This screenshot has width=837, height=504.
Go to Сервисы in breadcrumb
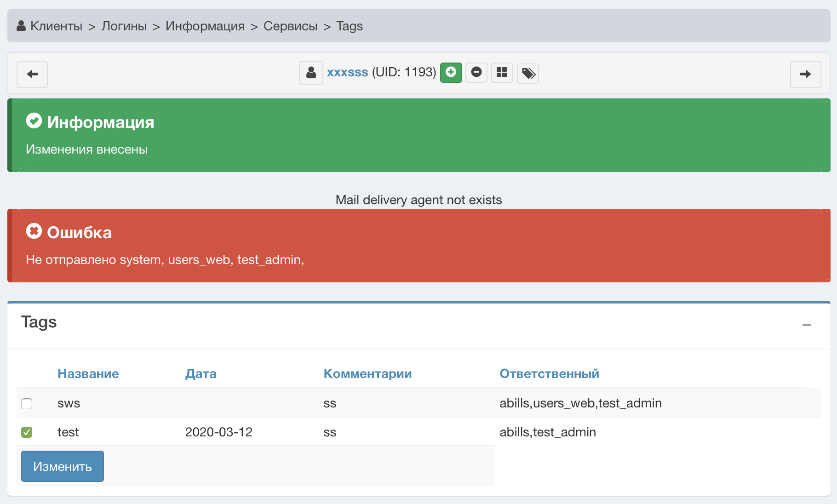point(290,26)
